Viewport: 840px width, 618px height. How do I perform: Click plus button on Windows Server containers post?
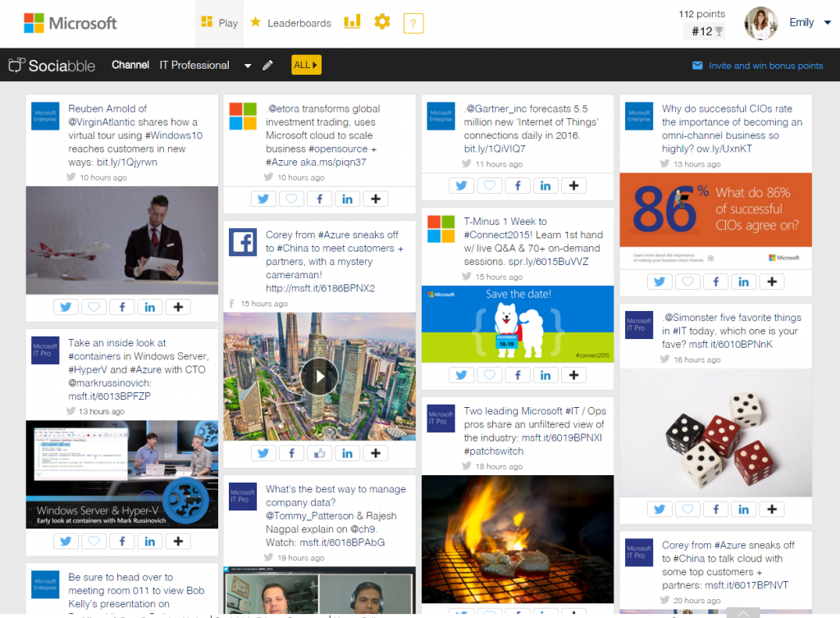click(x=178, y=542)
